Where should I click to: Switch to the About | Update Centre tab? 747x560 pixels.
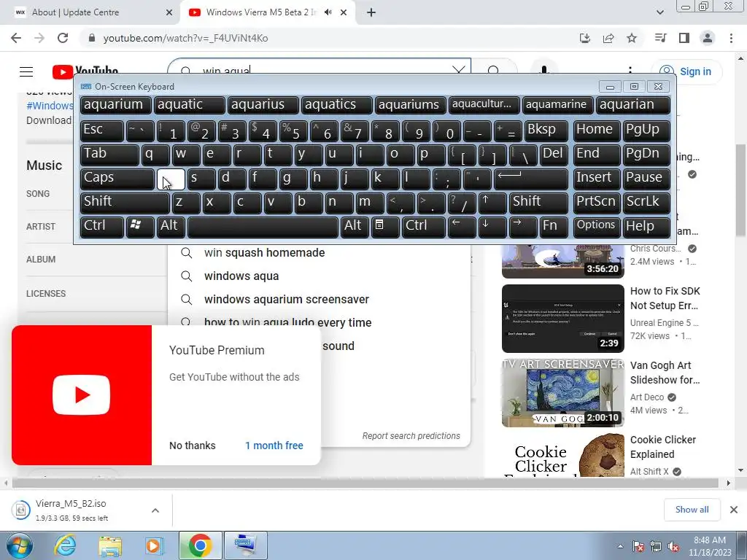90,12
